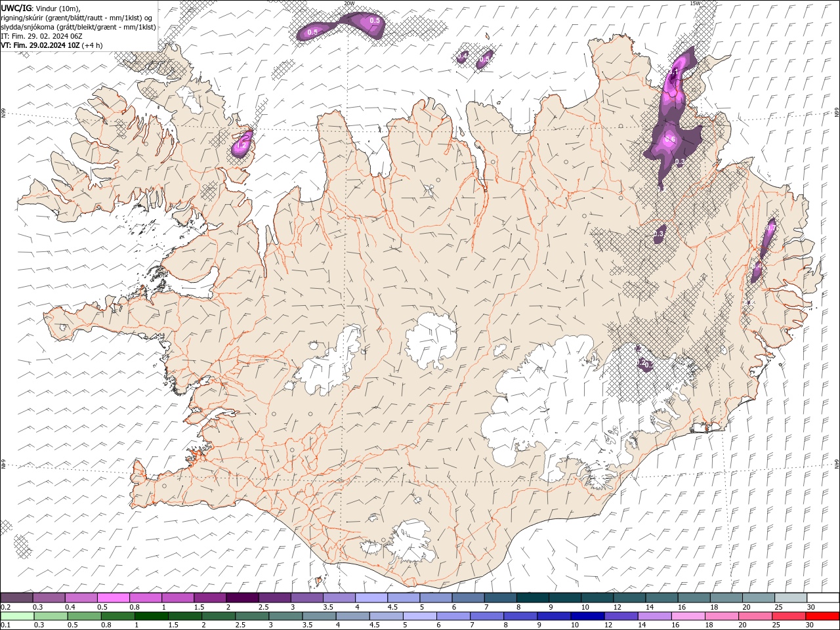Select the 0.6 precipitation value label
The height and width of the screenshot is (630, 840).
point(670,139)
